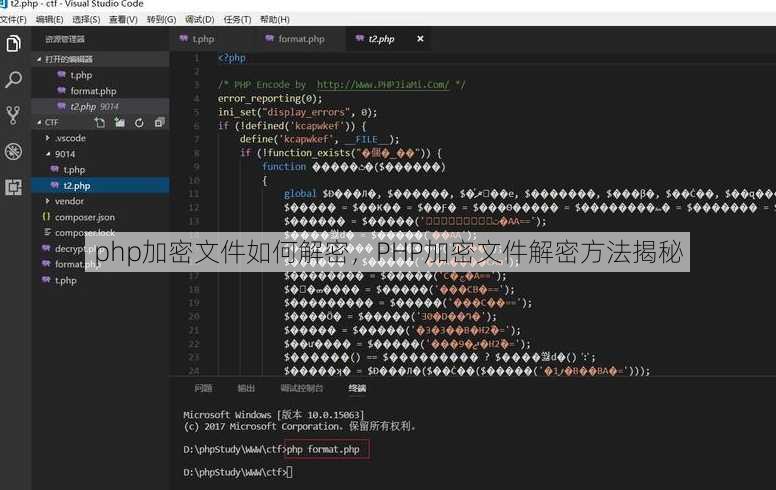Collapse the Open Editors section
This screenshot has height=490, width=776.
click(39, 59)
